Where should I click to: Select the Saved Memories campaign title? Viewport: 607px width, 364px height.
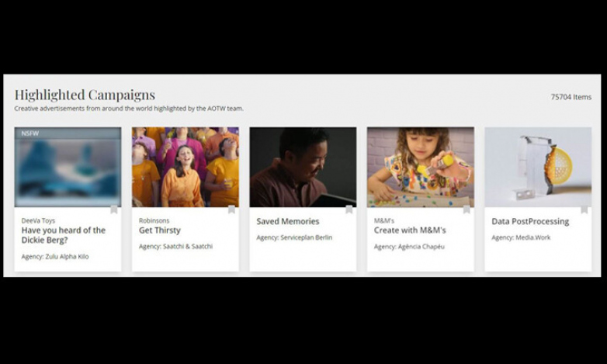point(287,221)
